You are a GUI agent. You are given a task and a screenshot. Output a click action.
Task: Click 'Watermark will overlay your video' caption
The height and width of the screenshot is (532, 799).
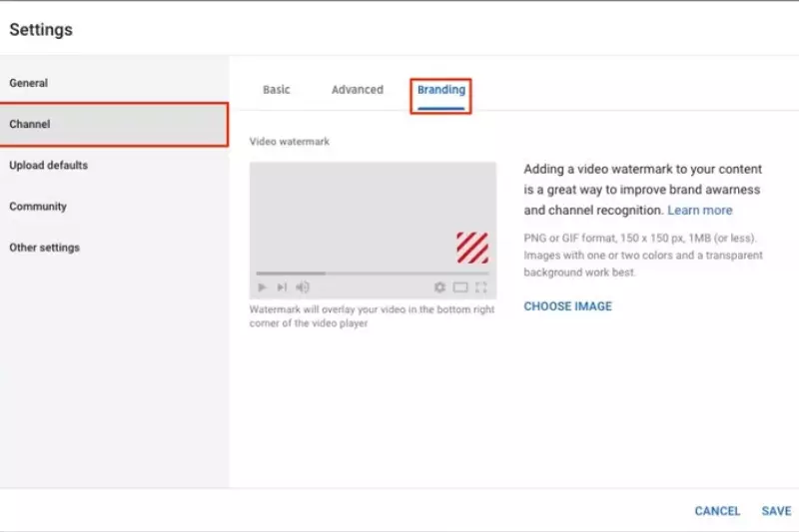(x=372, y=316)
